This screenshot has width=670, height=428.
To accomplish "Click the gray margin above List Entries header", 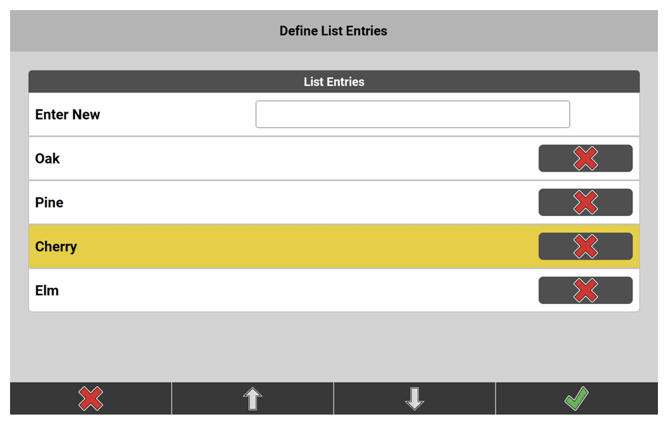I will (x=334, y=61).
